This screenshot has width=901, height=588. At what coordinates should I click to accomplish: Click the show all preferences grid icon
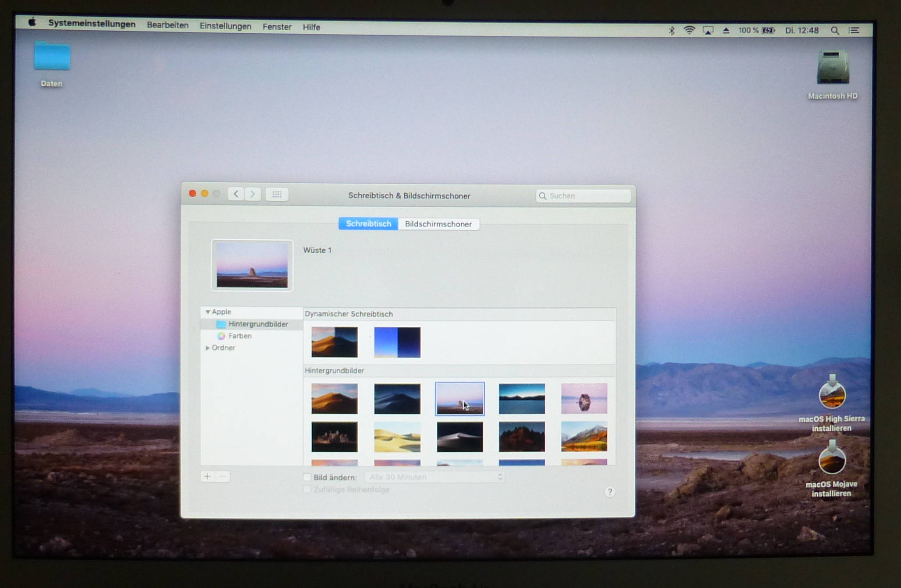[x=277, y=194]
